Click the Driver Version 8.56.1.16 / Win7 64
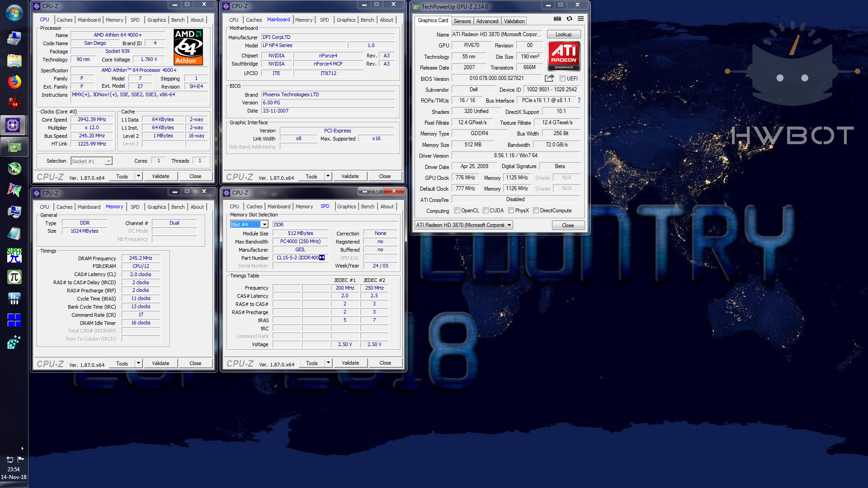Screen dimensions: 868x488 515,155
